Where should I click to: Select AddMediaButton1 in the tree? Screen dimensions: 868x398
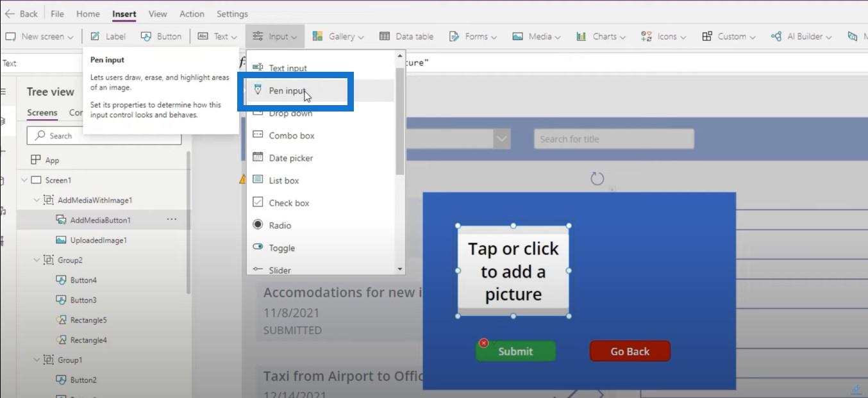(100, 220)
